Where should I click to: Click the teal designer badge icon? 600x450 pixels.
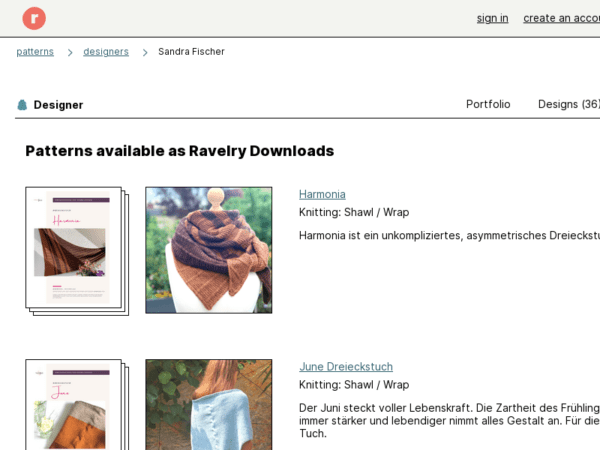pos(22,105)
